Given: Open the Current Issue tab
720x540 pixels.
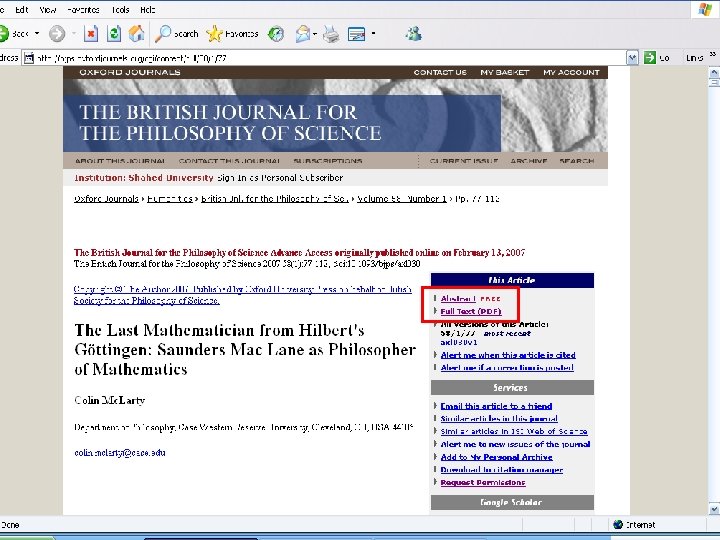Looking at the screenshot, I should (464, 161).
